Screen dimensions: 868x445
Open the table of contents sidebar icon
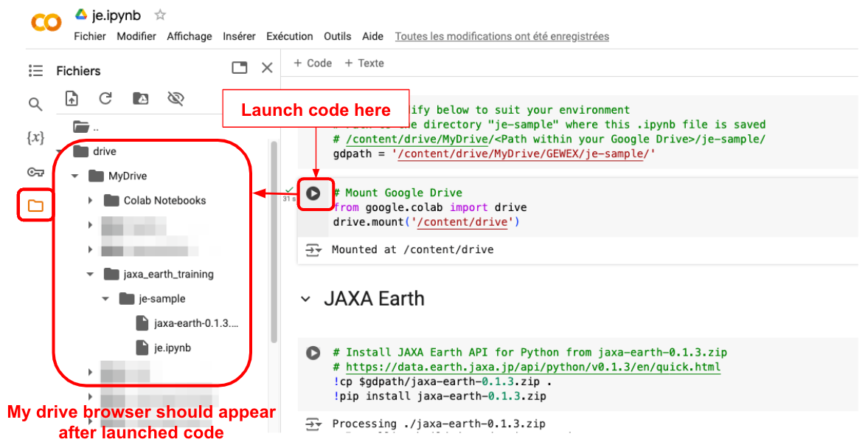click(x=35, y=71)
